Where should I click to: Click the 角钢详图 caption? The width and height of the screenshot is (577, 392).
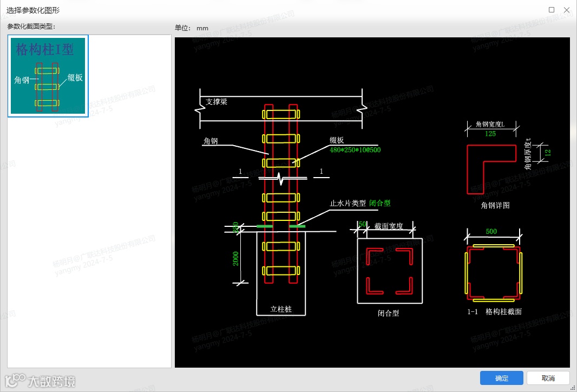[x=495, y=205]
